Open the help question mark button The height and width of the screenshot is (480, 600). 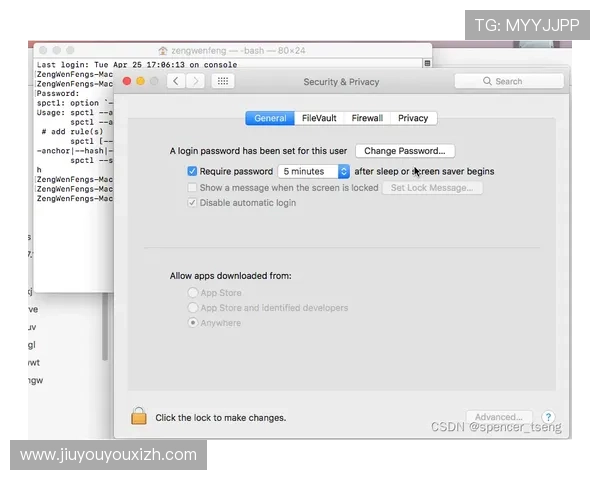click(x=548, y=417)
